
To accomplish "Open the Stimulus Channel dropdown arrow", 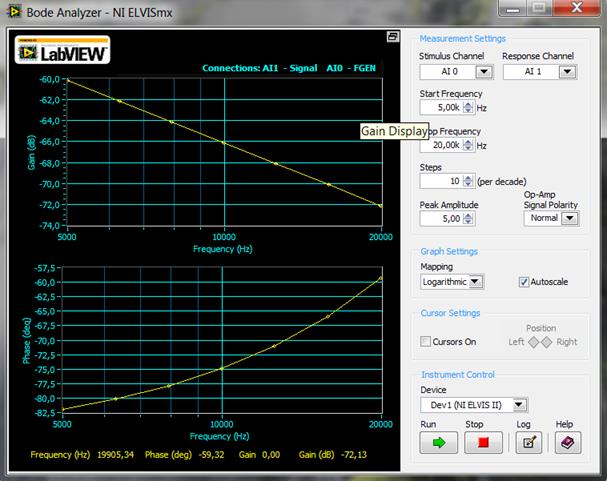I will click(484, 72).
